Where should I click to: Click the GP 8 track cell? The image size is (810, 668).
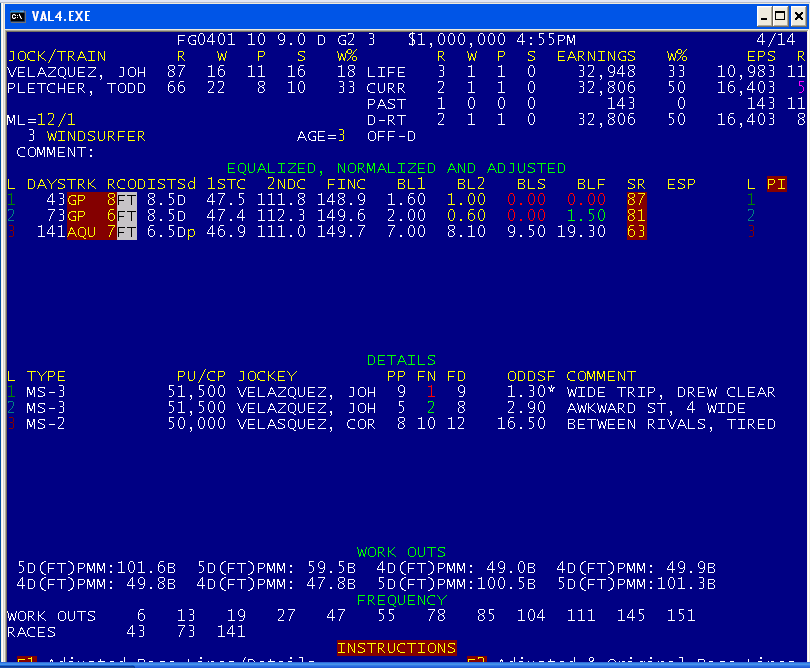pyautogui.click(x=92, y=199)
